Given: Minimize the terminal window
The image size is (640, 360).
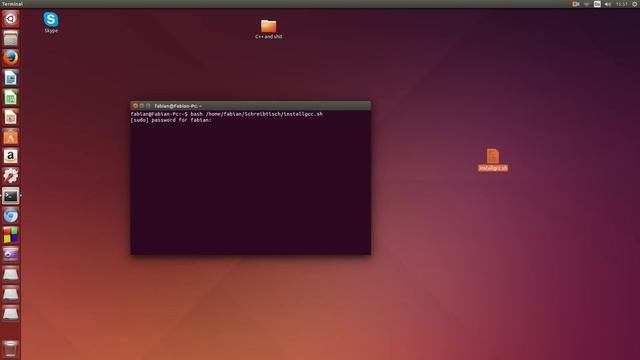Looking at the screenshot, I should [142, 106].
